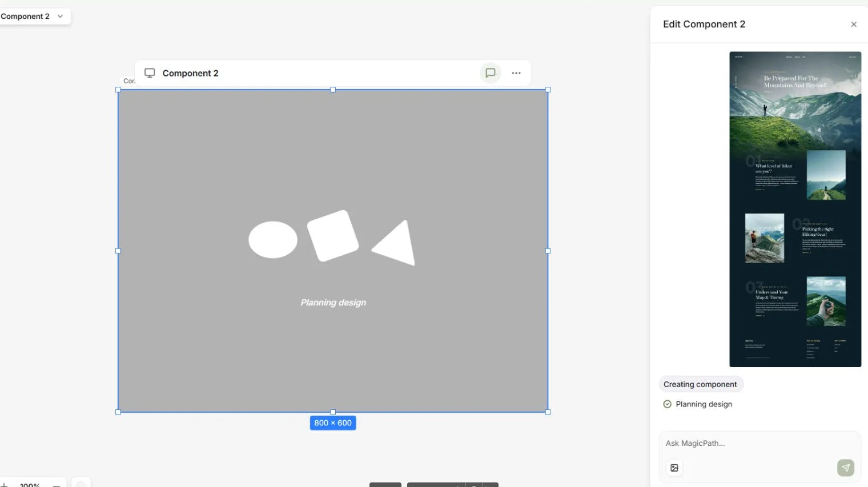Click the Planning design checkmark icon
The image size is (868, 487).
point(667,404)
